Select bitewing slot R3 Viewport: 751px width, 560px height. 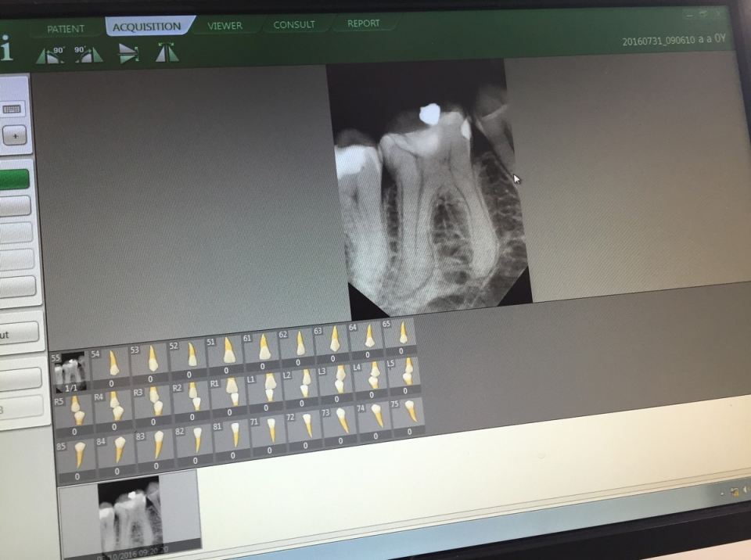[x=153, y=406]
